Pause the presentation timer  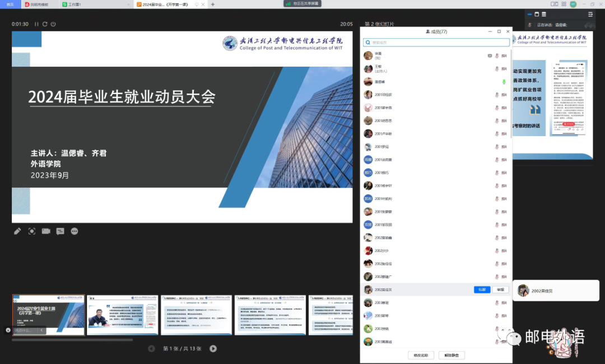tap(37, 24)
